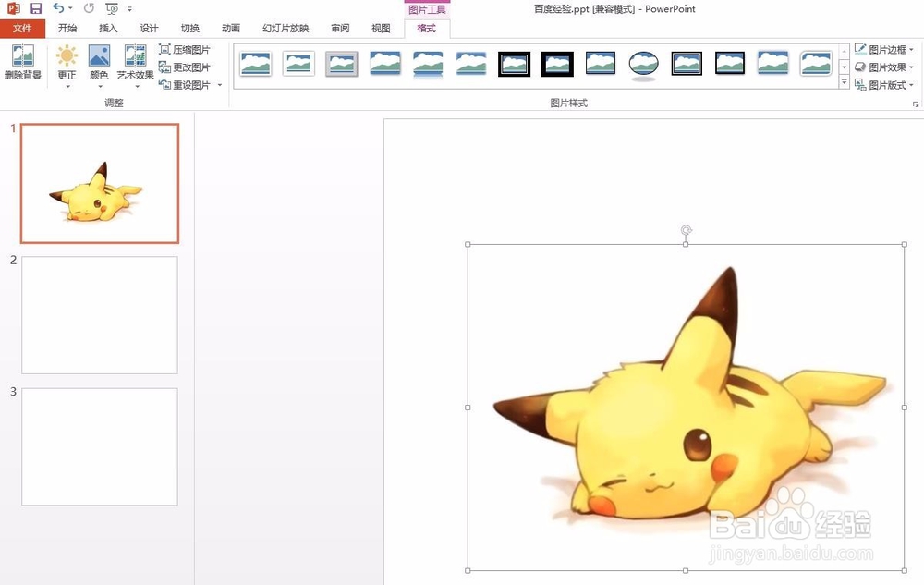This screenshot has height=585, width=924.
Task: Apply the seventh double black frame picture style
Action: coord(515,64)
